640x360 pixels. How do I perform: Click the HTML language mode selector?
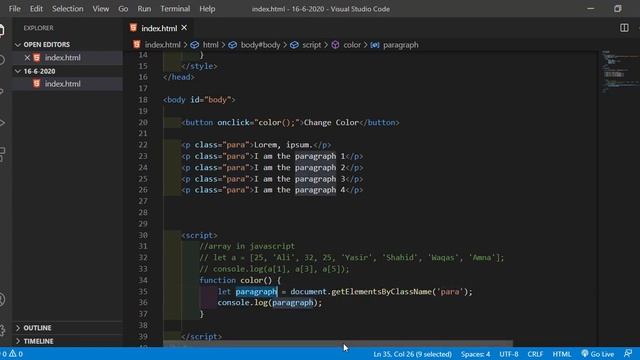coord(562,354)
